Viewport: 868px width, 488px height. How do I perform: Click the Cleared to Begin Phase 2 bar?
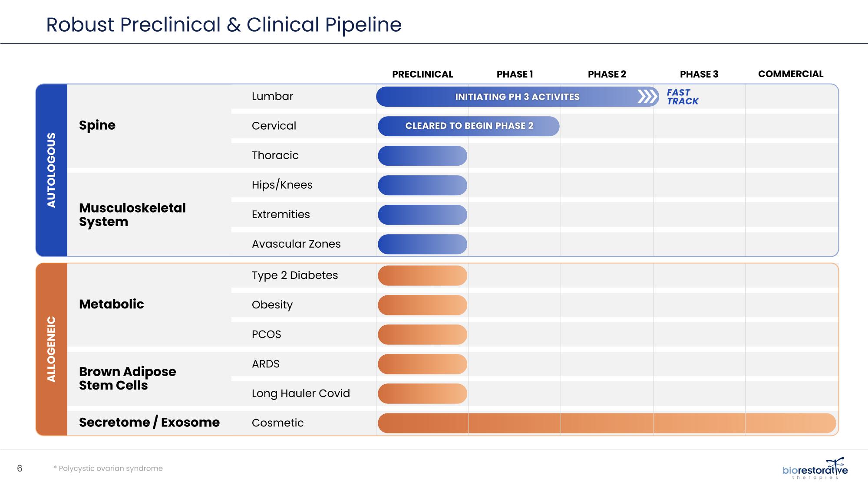pyautogui.click(x=469, y=126)
